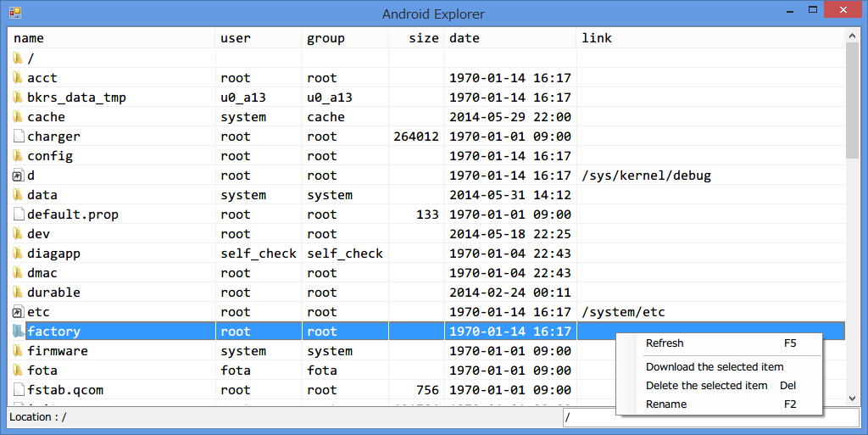The image size is (868, 435).
Task: Click the date cell "2014-05-29 22:00"
Action: pos(509,117)
